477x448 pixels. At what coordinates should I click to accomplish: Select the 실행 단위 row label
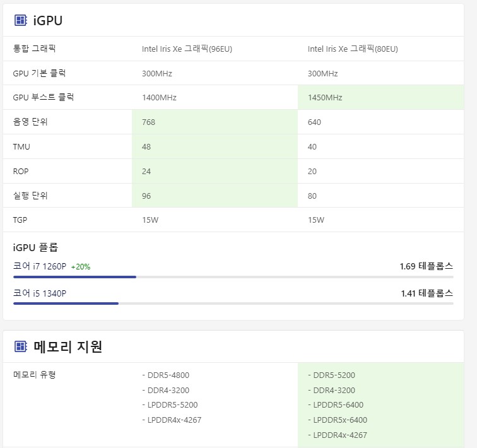coord(30,196)
